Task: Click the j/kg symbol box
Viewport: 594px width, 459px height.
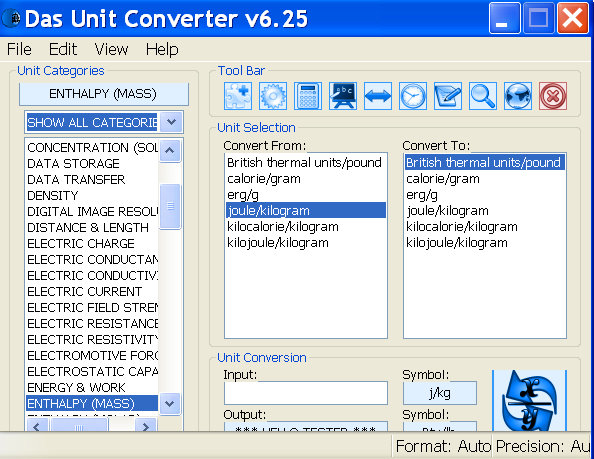Action: click(x=440, y=393)
